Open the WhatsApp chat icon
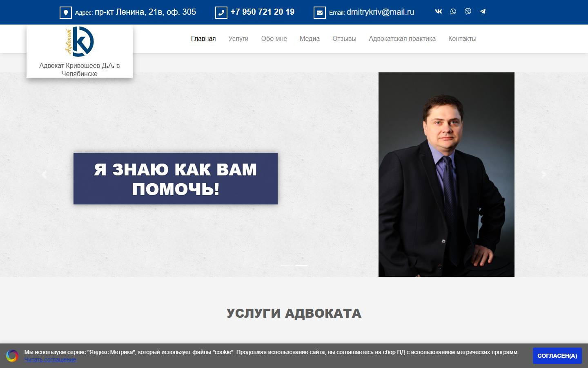 click(453, 11)
